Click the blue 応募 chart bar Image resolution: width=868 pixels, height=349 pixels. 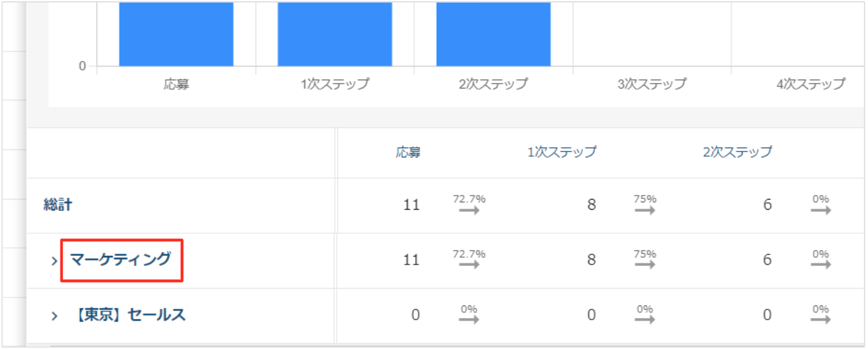(176, 33)
